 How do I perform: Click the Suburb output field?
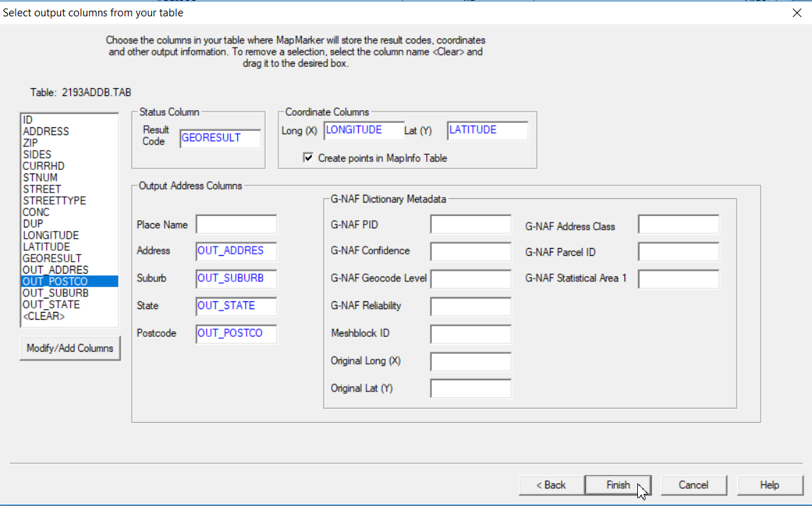(236, 279)
